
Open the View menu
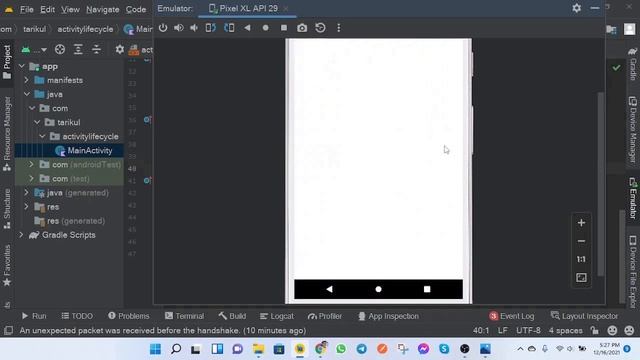(x=70, y=9)
